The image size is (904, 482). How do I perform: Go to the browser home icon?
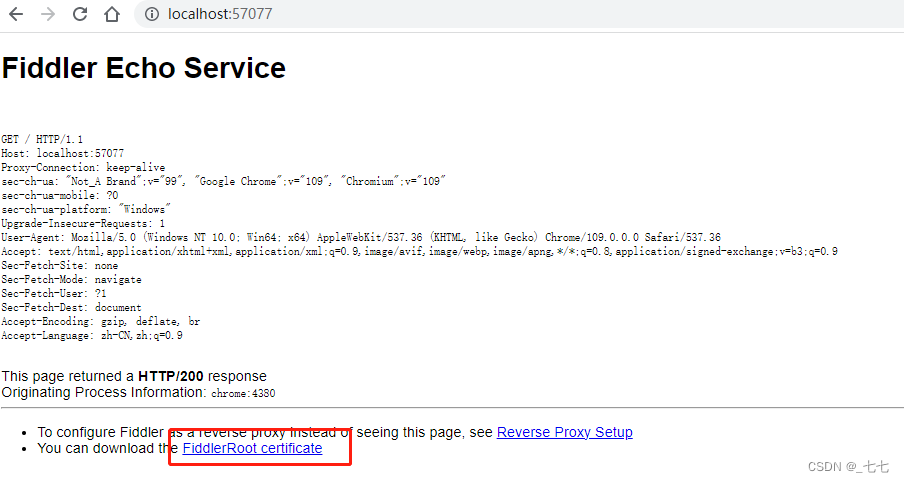pos(112,14)
